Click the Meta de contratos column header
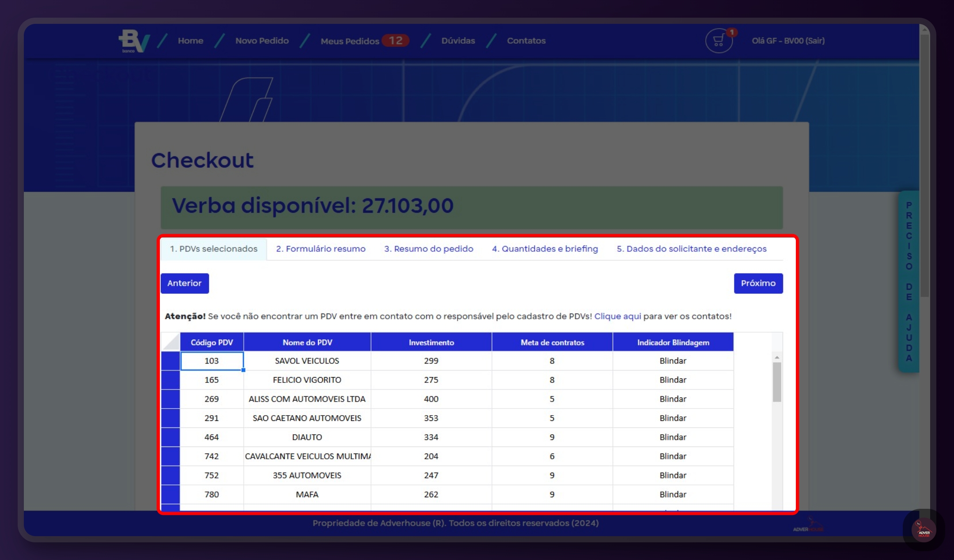Viewport: 954px width, 560px height. coord(552,342)
